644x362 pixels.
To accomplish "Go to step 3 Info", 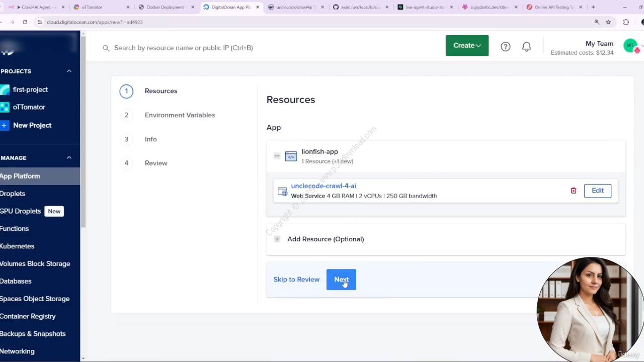I will [150, 139].
